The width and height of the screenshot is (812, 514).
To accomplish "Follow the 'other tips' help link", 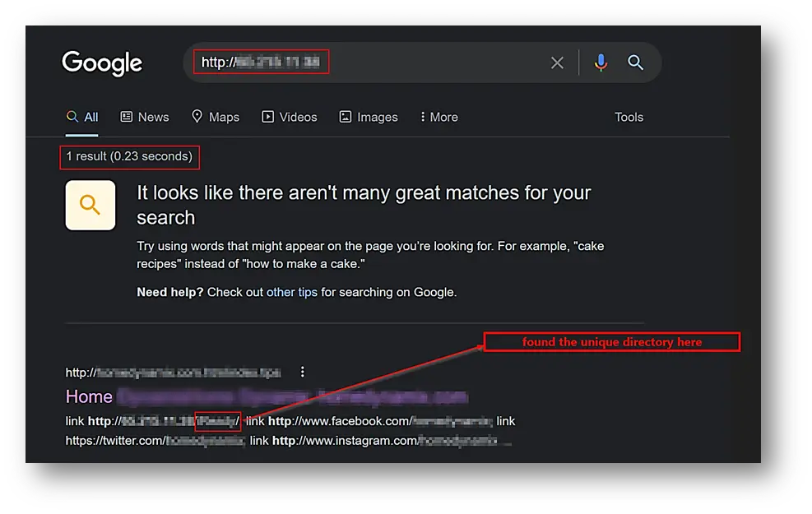I will 291,292.
